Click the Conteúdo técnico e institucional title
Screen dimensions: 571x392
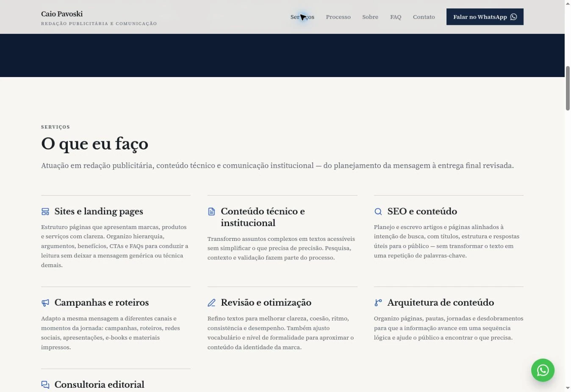263,217
